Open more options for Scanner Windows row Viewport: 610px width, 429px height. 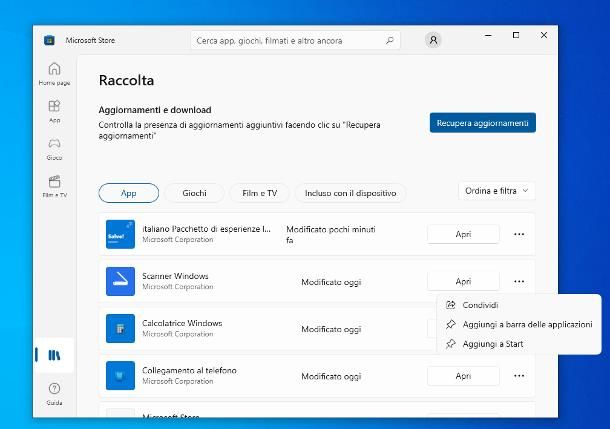click(519, 281)
